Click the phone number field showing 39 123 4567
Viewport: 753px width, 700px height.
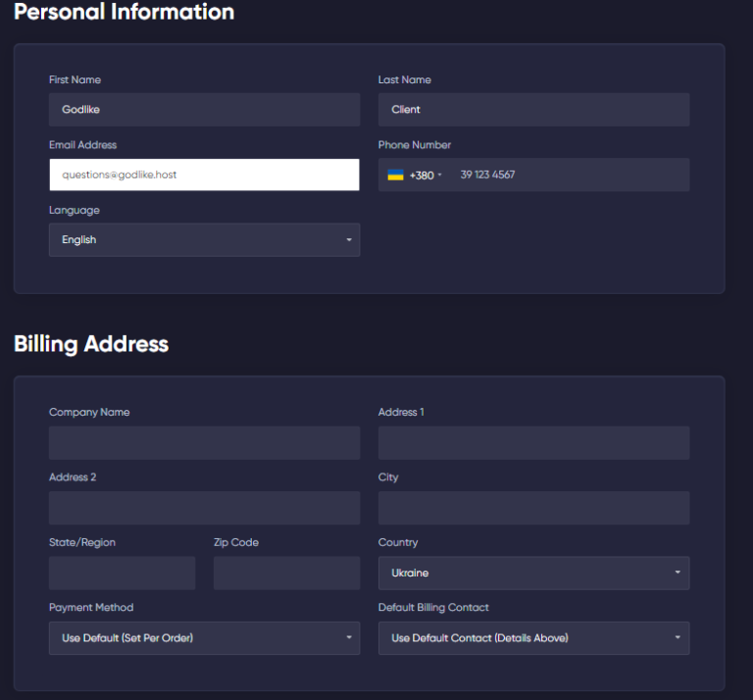point(567,175)
